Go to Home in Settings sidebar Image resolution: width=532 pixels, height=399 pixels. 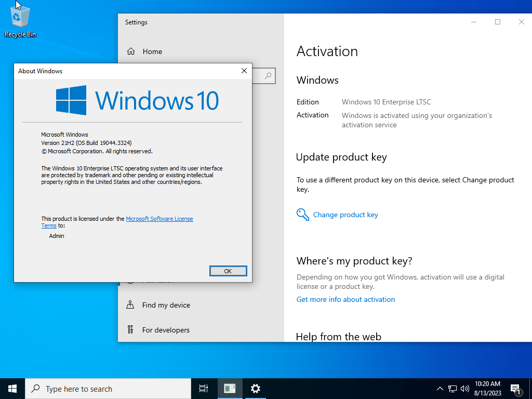click(152, 51)
